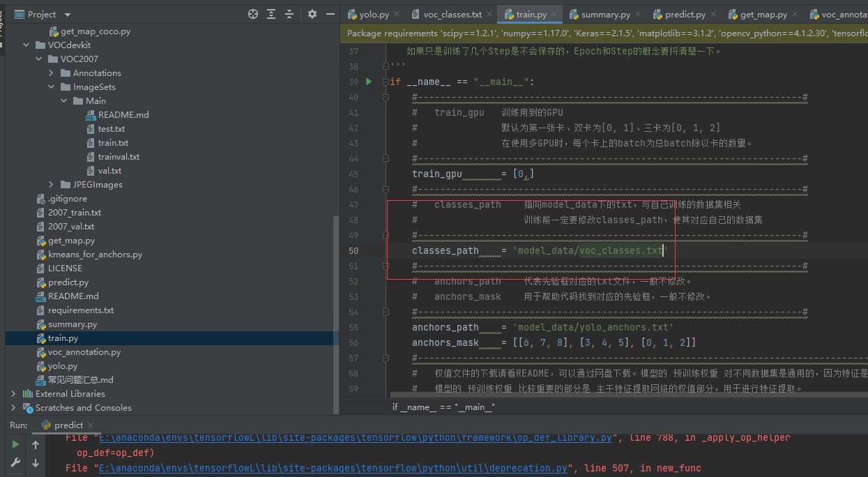Click the Collapse All icon in Project panel
Viewport: 868px width, 477px height.
(x=289, y=14)
